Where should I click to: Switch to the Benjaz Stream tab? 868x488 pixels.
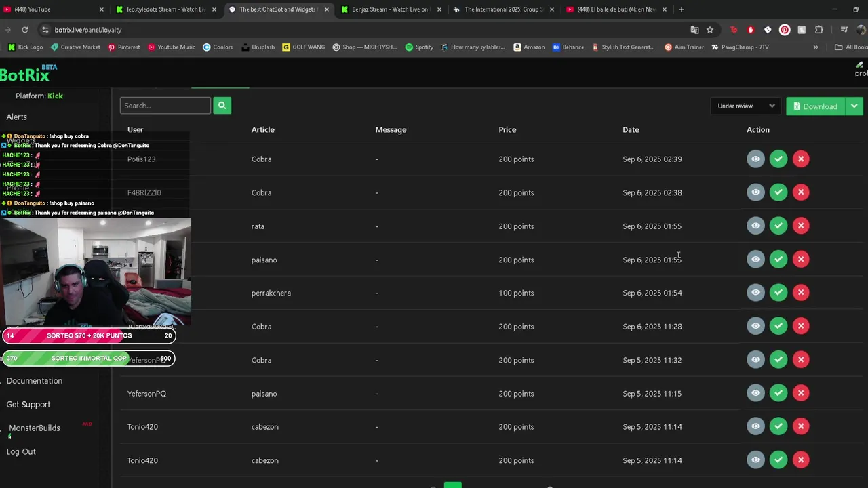[x=391, y=9]
